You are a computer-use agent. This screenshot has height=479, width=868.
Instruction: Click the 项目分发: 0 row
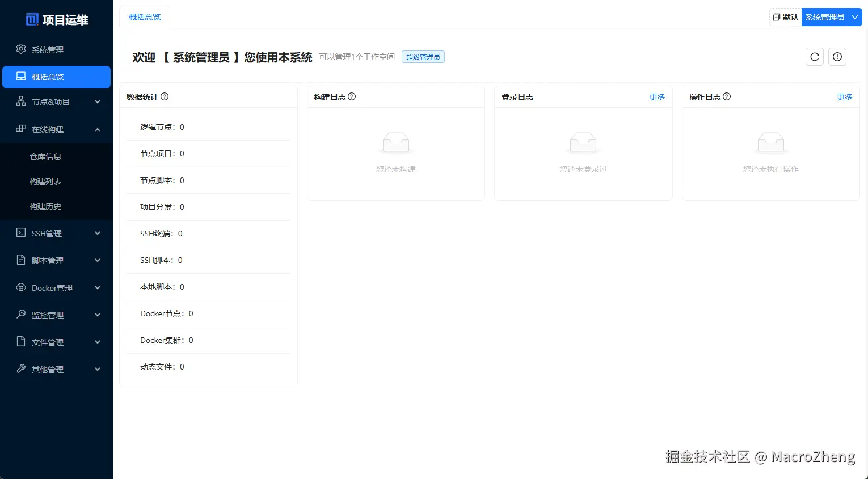pos(209,207)
